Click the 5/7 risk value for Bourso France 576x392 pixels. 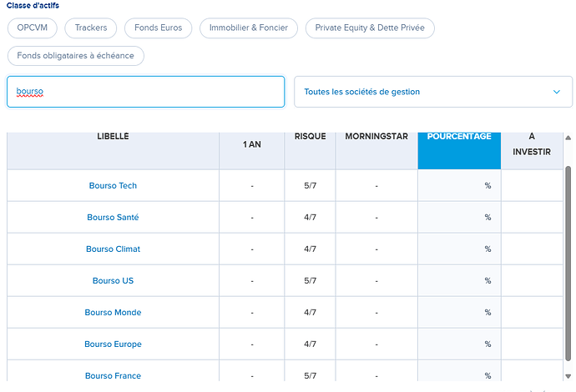pyautogui.click(x=310, y=376)
